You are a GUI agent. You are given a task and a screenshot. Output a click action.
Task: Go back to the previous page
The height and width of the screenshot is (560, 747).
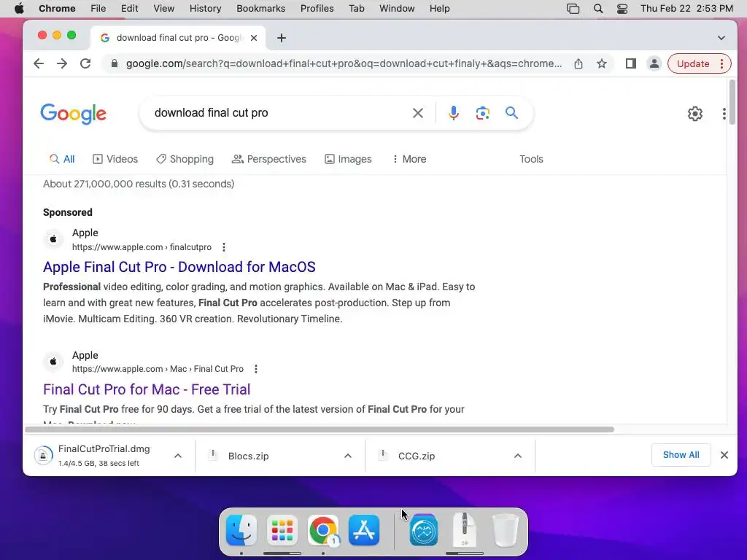click(39, 64)
